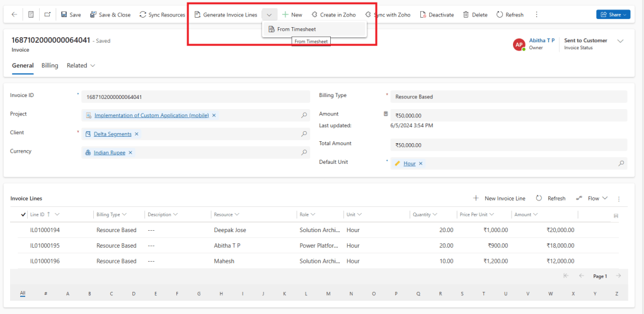
Task: Click the Invoice ID input field
Action: click(x=195, y=97)
